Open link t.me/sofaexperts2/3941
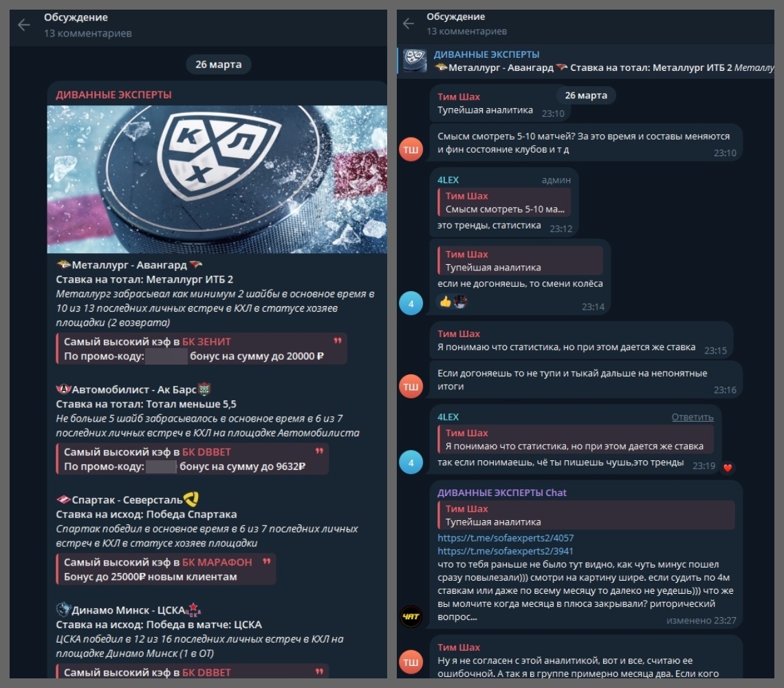784x688 pixels. [x=505, y=551]
